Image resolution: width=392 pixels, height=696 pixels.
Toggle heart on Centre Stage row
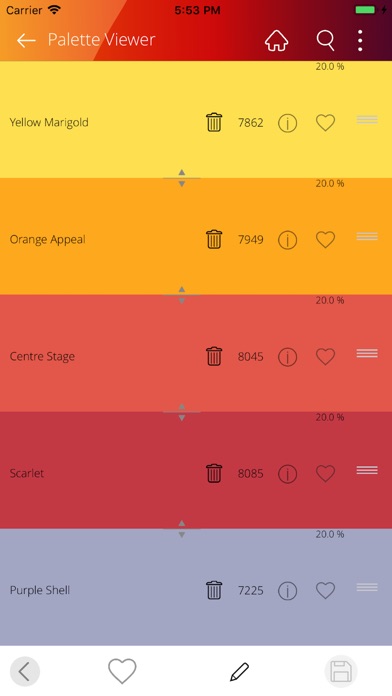pos(325,356)
